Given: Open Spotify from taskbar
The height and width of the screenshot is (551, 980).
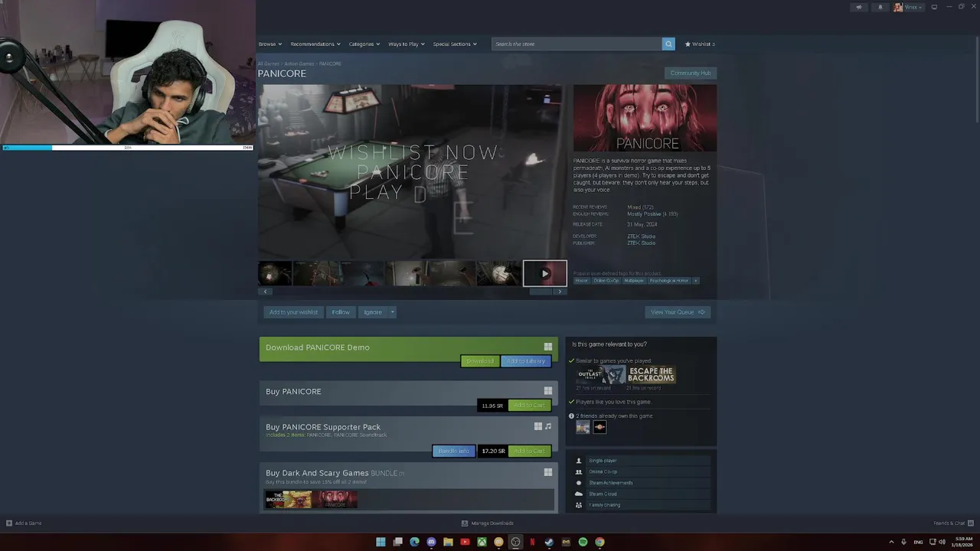Looking at the screenshot, I should (583, 542).
